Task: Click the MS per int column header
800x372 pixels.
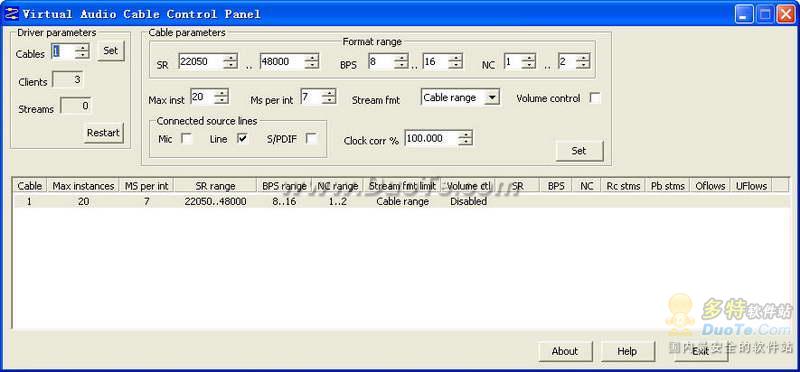Action: pyautogui.click(x=146, y=186)
